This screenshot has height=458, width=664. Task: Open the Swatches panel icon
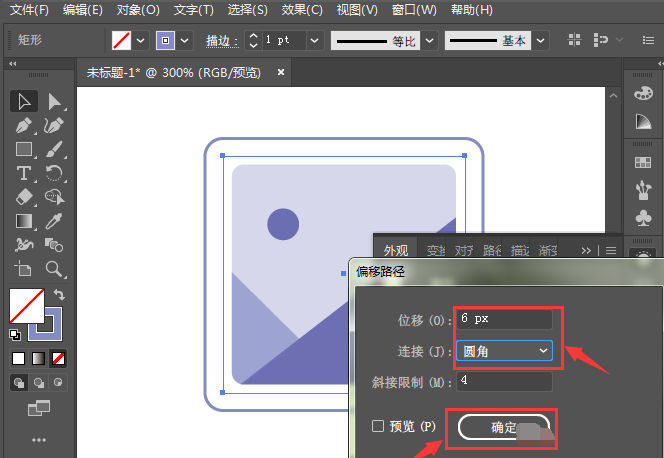[x=643, y=162]
